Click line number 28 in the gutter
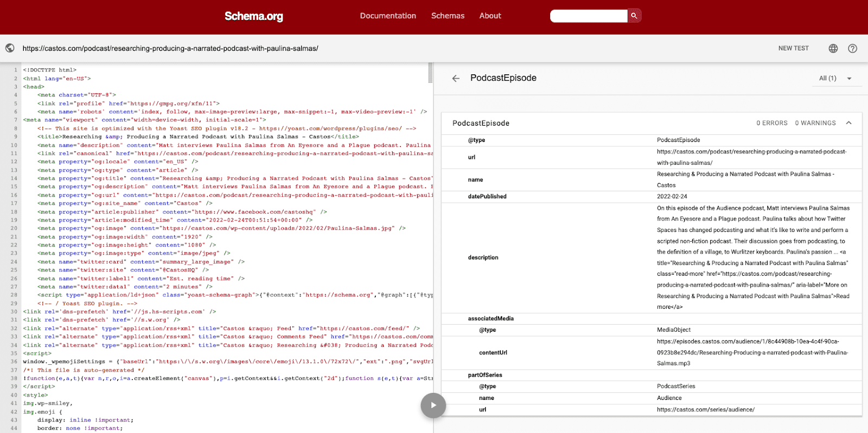Screen dimensions: 868x433 pos(14,295)
